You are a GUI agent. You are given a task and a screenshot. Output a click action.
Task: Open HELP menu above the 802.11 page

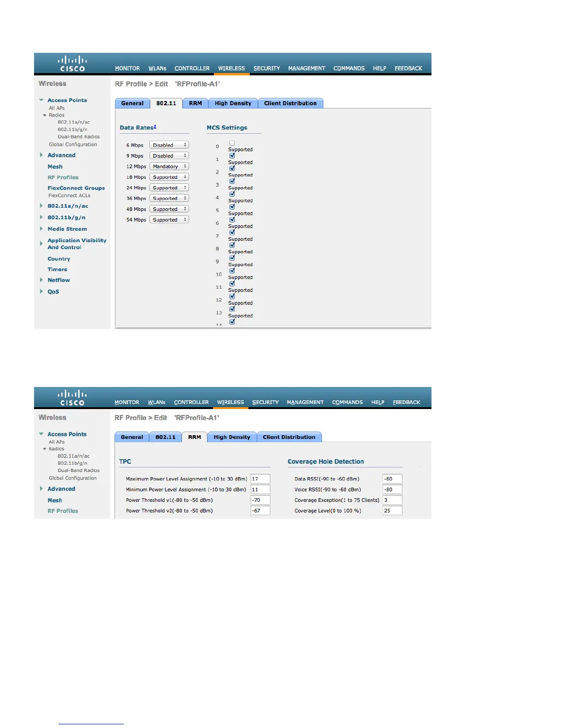point(379,68)
